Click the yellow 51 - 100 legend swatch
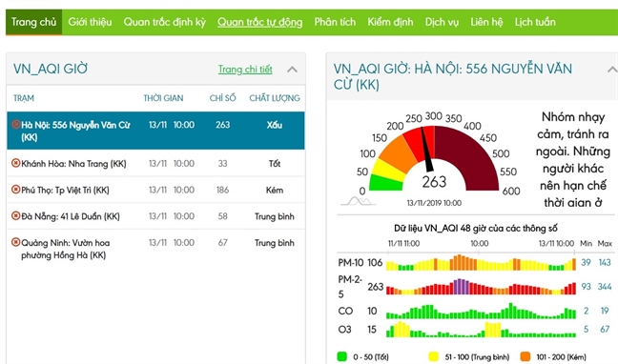 click(x=434, y=356)
